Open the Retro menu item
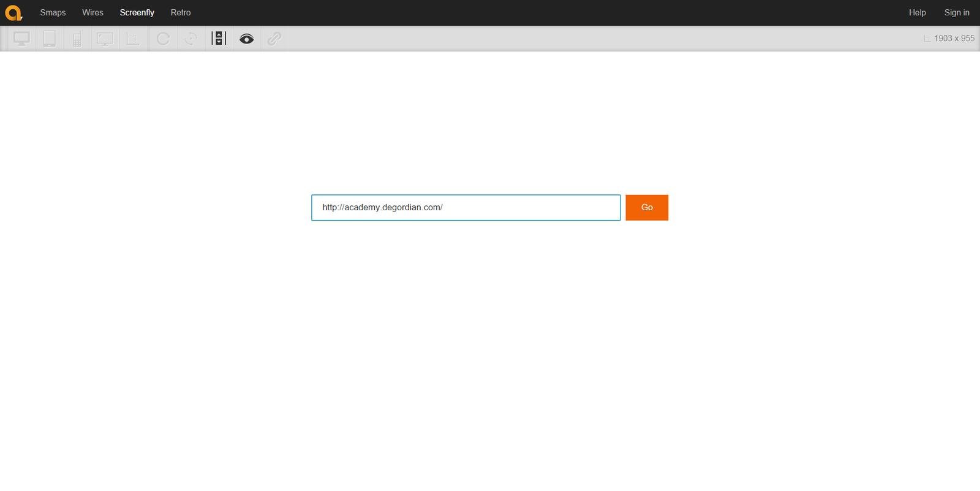The height and width of the screenshot is (491, 980). pos(181,12)
